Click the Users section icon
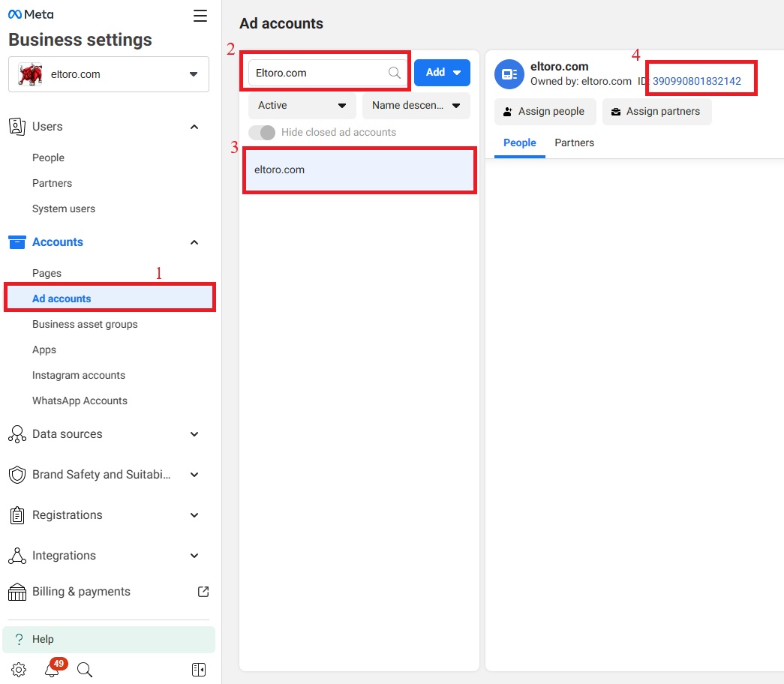 click(x=17, y=127)
